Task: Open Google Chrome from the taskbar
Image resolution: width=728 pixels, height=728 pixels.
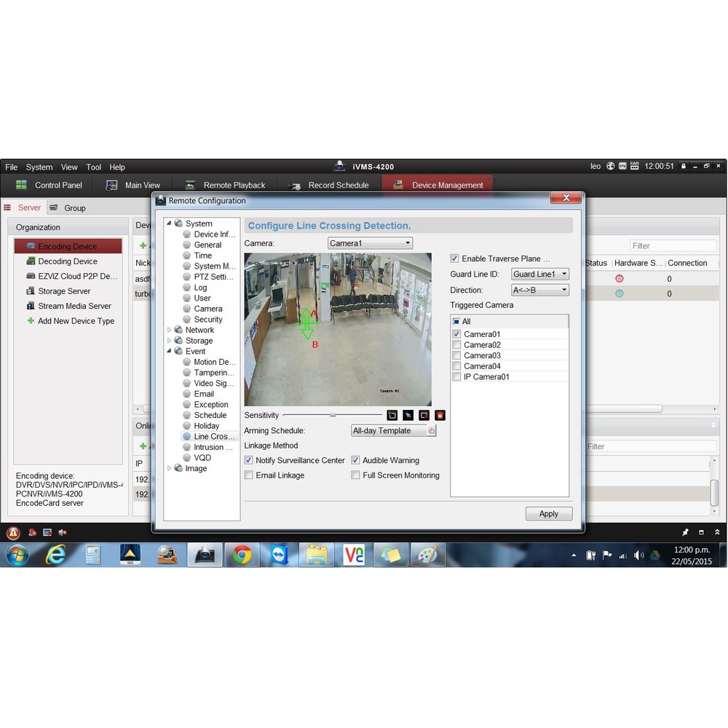Action: tap(242, 555)
